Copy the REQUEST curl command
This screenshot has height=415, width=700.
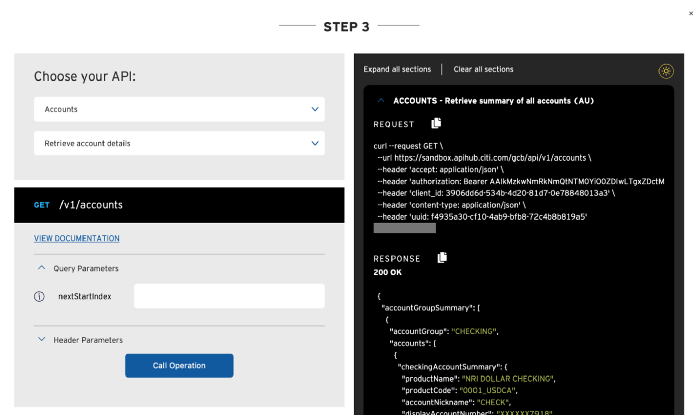pyautogui.click(x=436, y=123)
